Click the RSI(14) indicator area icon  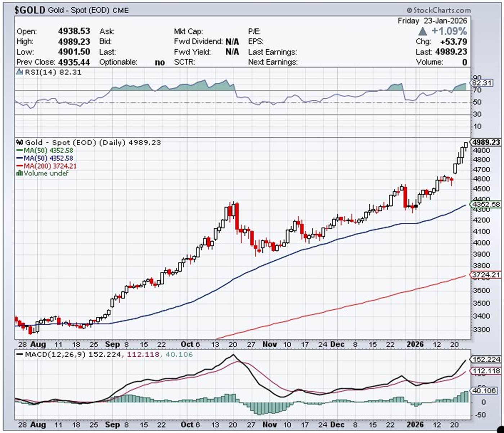(x=20, y=72)
